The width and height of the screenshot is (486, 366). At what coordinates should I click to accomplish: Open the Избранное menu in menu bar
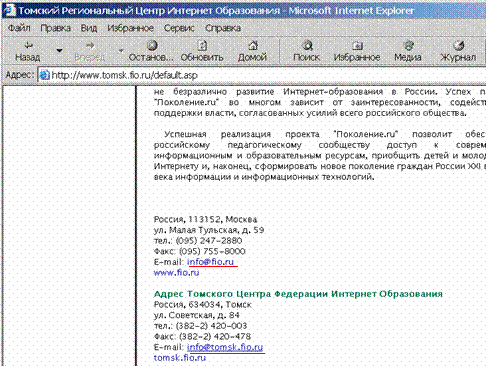(x=130, y=28)
